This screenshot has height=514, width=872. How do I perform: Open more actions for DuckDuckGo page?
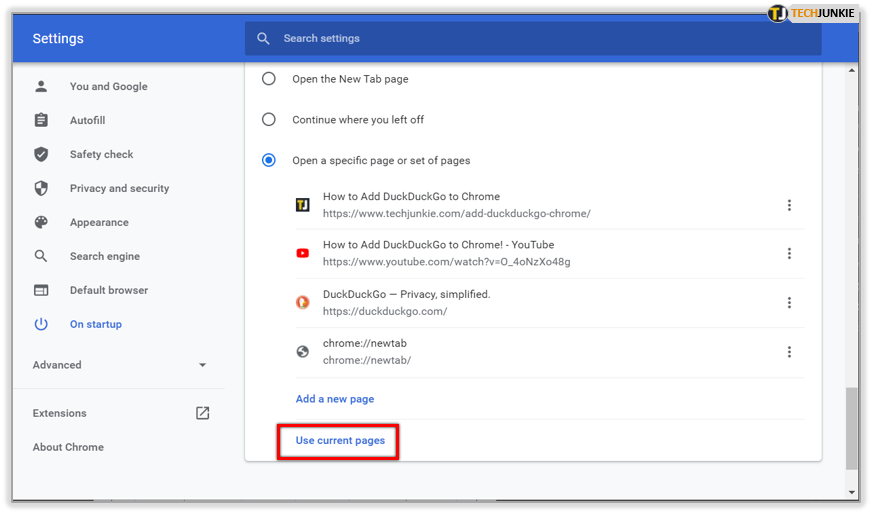[x=789, y=303]
